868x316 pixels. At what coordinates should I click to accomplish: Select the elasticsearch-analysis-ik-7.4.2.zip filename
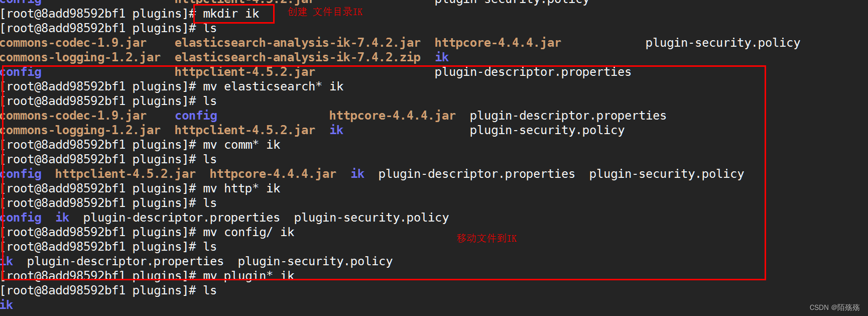tap(297, 57)
